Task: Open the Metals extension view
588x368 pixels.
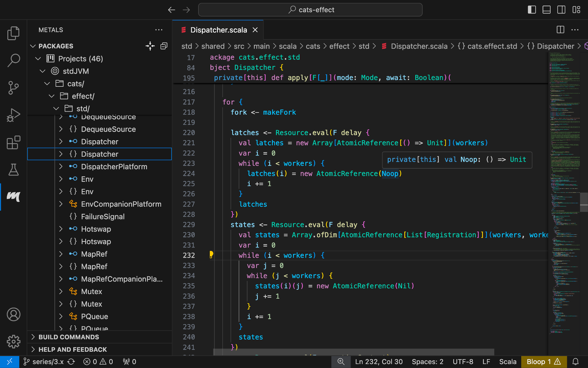Action: coord(13,197)
